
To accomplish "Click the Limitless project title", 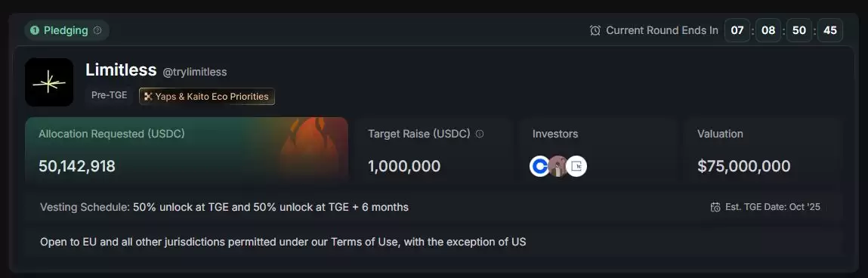I will point(121,70).
